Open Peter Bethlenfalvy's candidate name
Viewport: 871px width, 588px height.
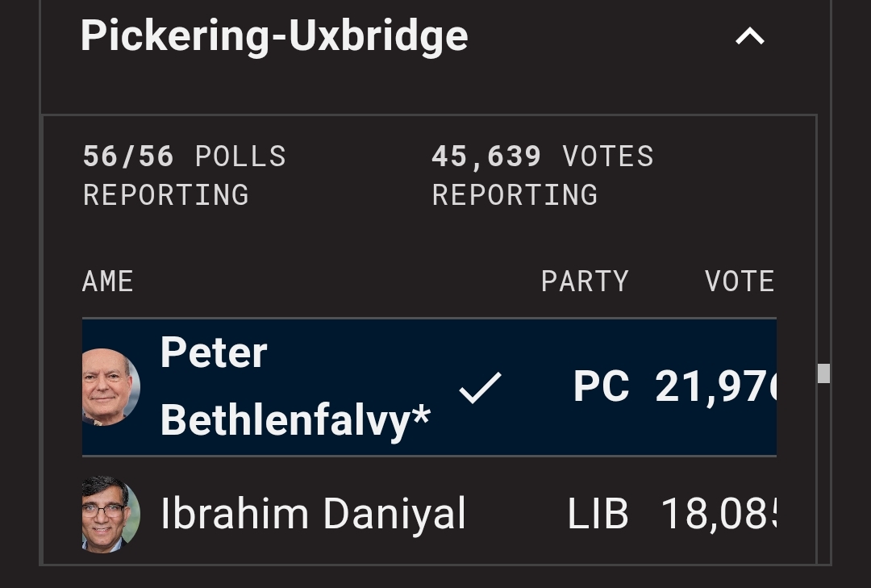295,387
